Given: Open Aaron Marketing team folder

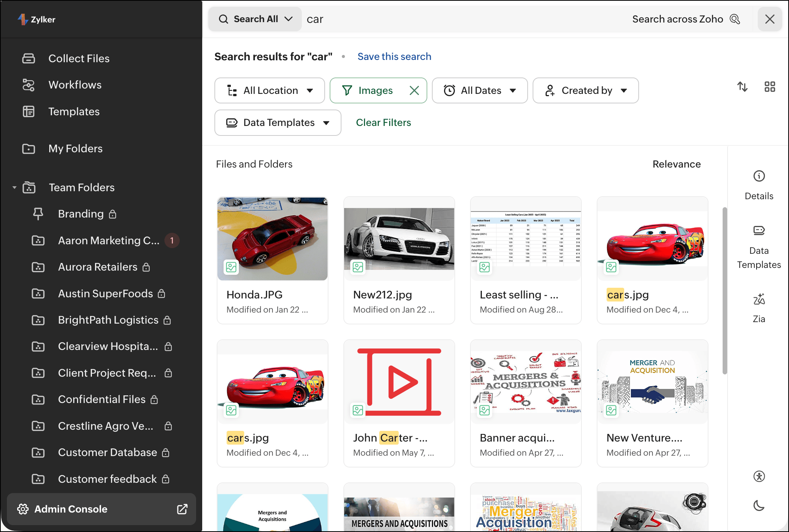Looking at the screenshot, I should [109, 240].
